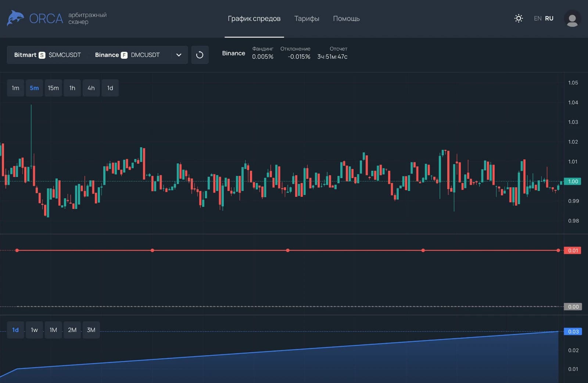The image size is (588, 383).
Task: Switch language to EN
Action: [x=537, y=18]
